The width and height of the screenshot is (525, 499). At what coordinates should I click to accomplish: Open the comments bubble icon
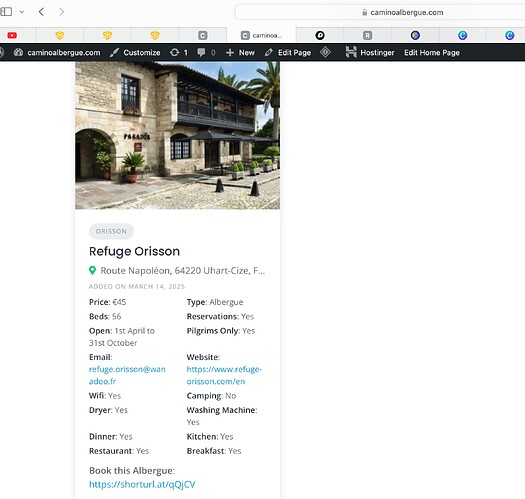click(x=206, y=53)
